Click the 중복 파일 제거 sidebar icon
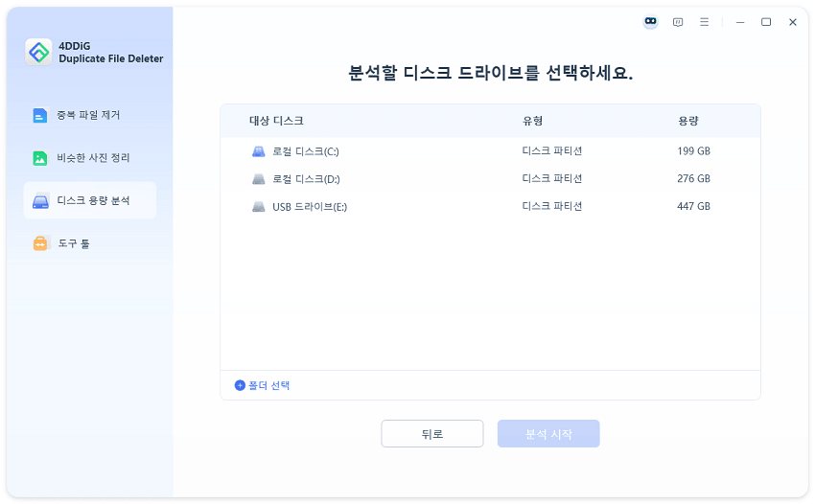 40,115
